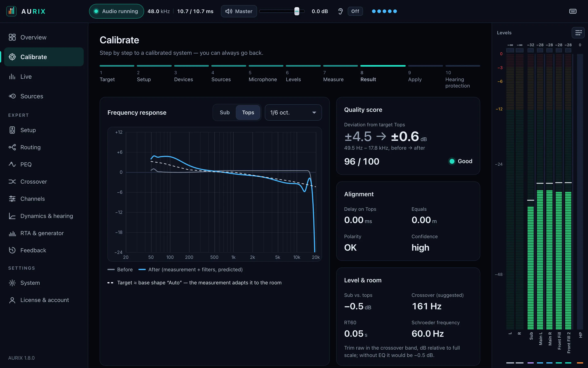
Task: Click the hearing protection ear icon
Action: (x=340, y=11)
